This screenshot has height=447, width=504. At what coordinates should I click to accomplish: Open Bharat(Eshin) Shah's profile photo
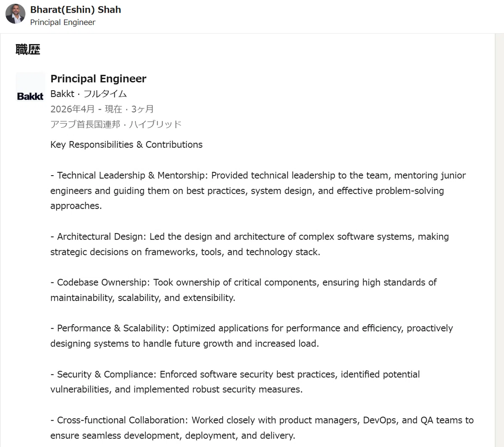click(16, 14)
